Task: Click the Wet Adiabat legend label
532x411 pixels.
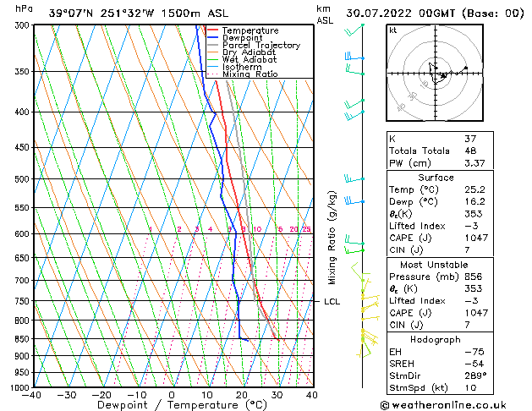Action: pos(250,59)
